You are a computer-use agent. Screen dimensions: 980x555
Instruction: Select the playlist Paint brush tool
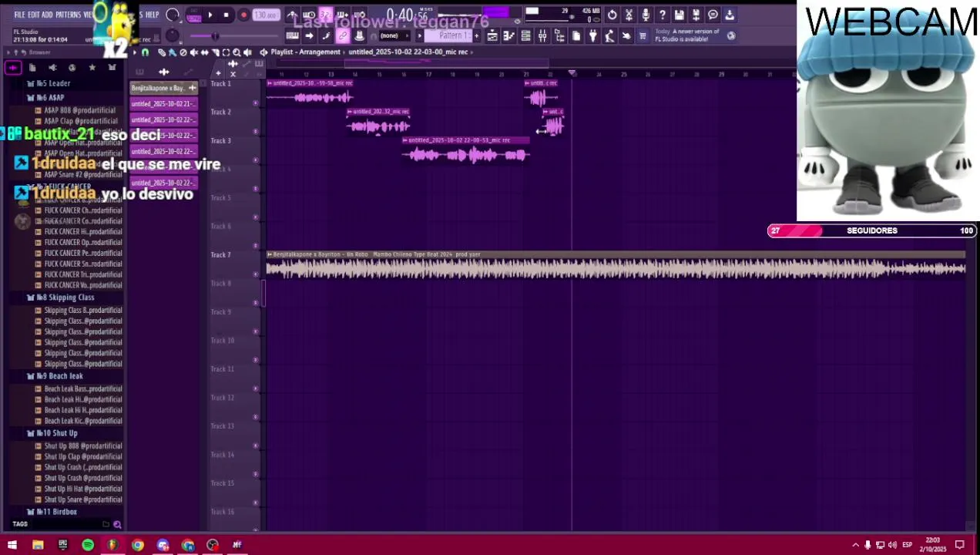[x=172, y=52]
